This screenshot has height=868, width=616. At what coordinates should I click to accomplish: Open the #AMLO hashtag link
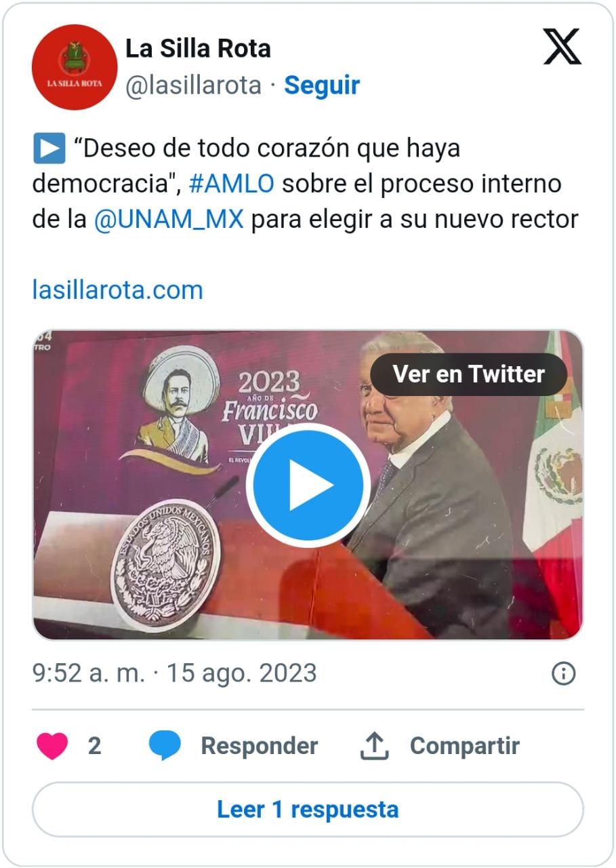click(232, 184)
